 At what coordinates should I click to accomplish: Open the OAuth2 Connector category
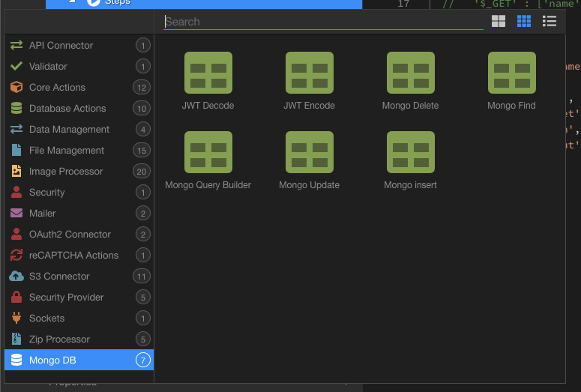coord(79,234)
